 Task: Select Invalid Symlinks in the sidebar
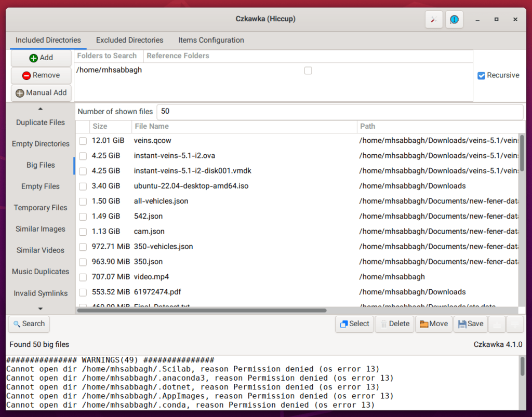(x=41, y=293)
